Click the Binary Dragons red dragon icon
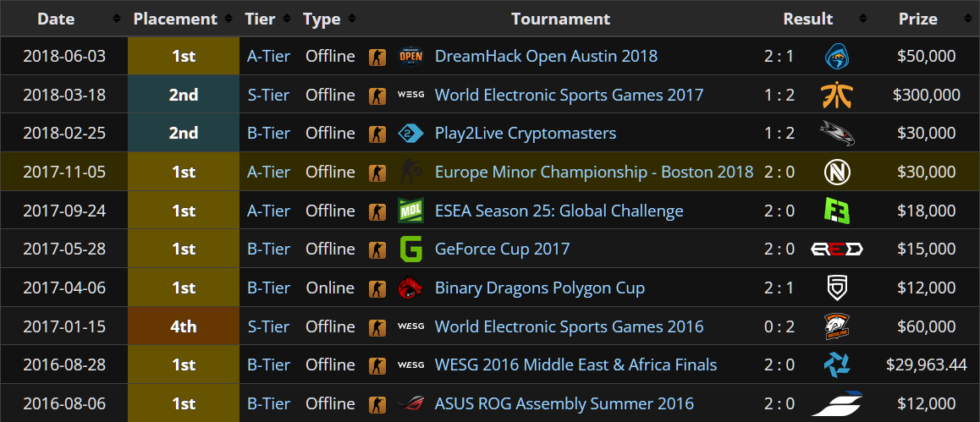The height and width of the screenshot is (422, 980). (410, 288)
